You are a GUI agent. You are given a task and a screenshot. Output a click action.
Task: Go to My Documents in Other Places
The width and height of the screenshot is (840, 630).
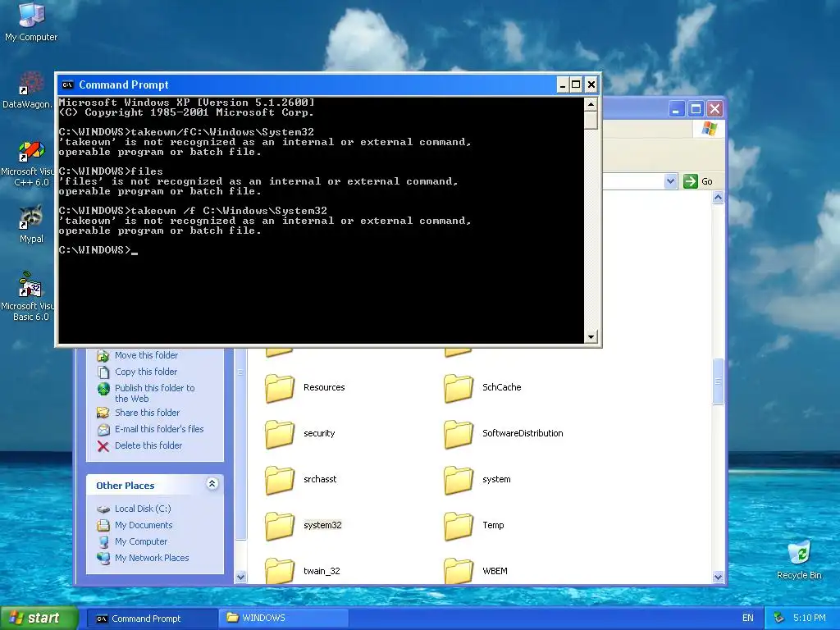click(x=144, y=525)
